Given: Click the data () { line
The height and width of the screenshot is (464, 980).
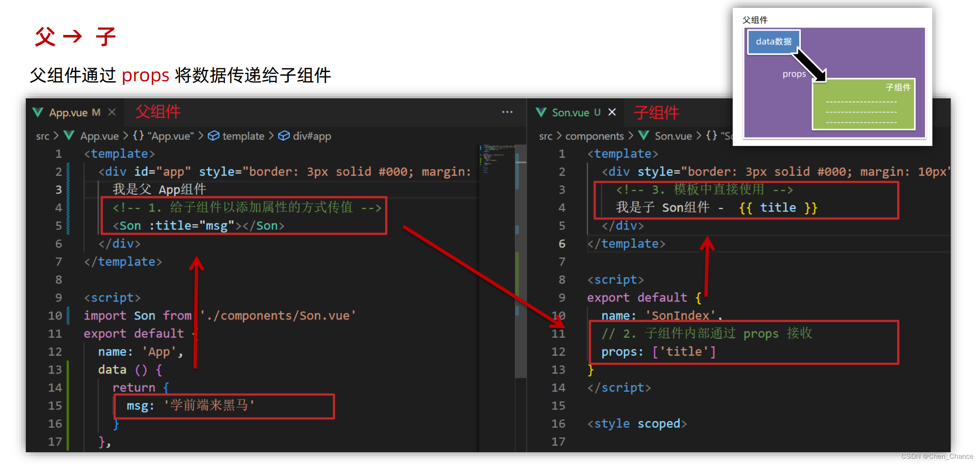Looking at the screenshot, I should coord(130,370).
